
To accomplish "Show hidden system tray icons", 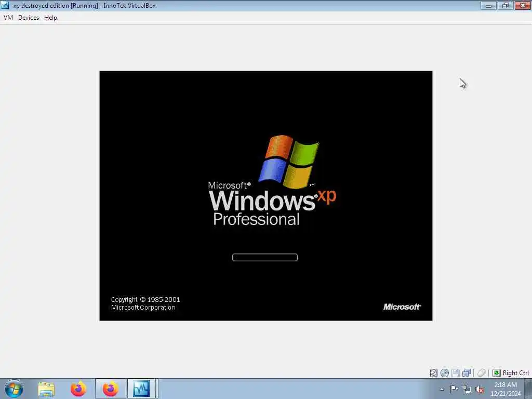I will [442, 390].
